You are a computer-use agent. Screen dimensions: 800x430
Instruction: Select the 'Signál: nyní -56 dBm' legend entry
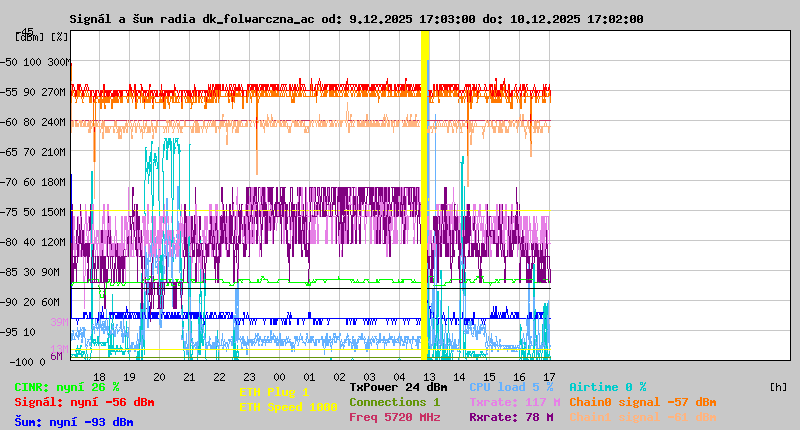(x=84, y=402)
